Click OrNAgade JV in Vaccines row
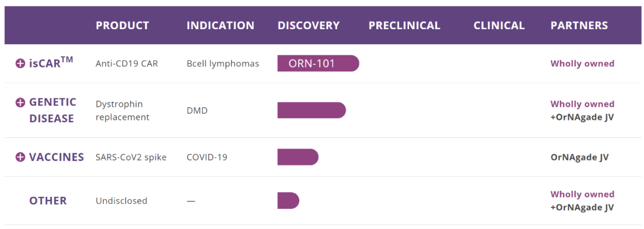Viewport: 644px width, 229px height. point(580,157)
